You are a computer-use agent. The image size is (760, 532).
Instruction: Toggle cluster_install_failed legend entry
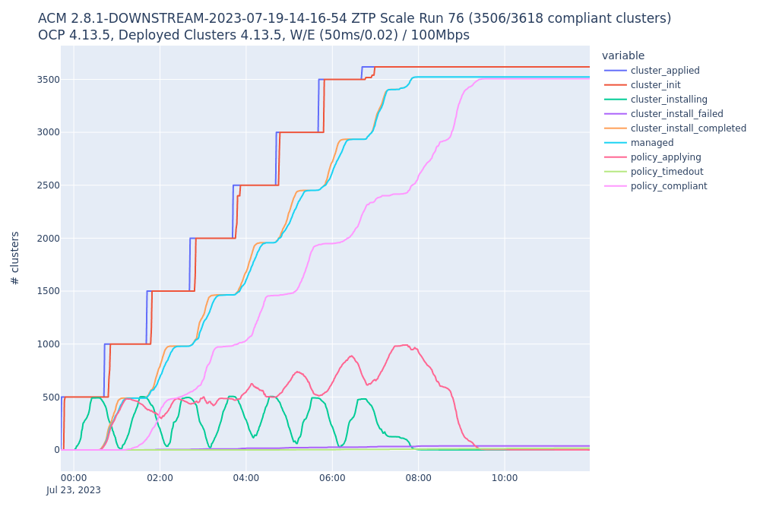click(663, 114)
